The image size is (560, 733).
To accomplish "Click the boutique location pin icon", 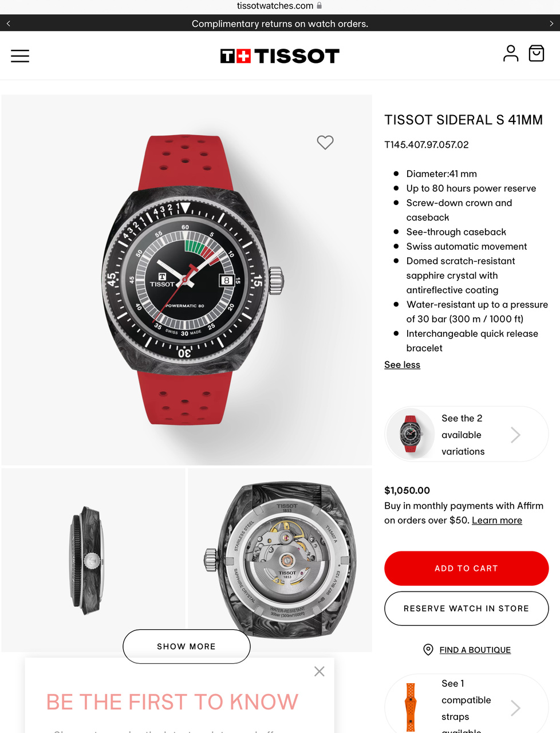I will 428,649.
